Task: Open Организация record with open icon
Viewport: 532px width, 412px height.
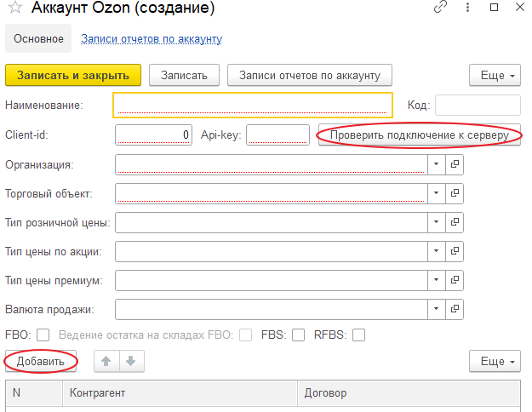Action: (455, 164)
